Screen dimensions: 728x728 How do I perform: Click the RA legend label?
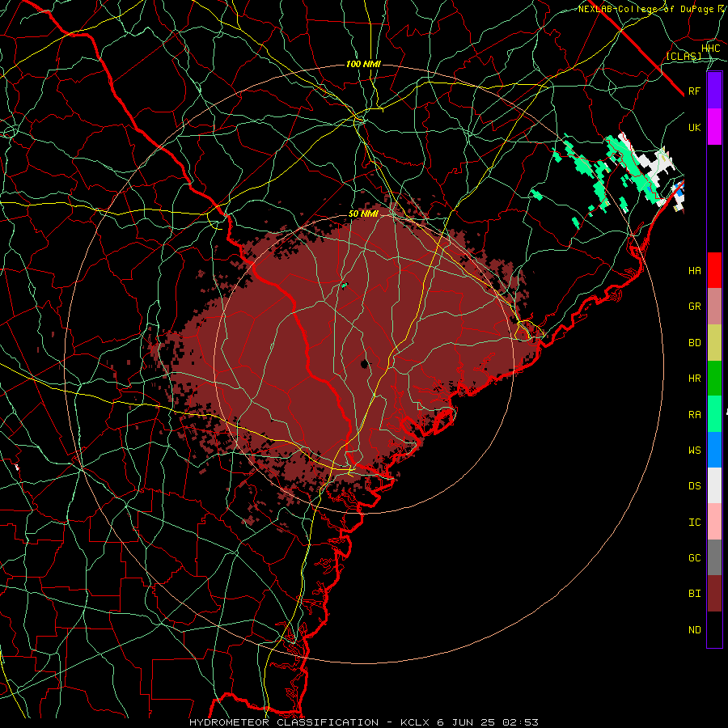(695, 415)
